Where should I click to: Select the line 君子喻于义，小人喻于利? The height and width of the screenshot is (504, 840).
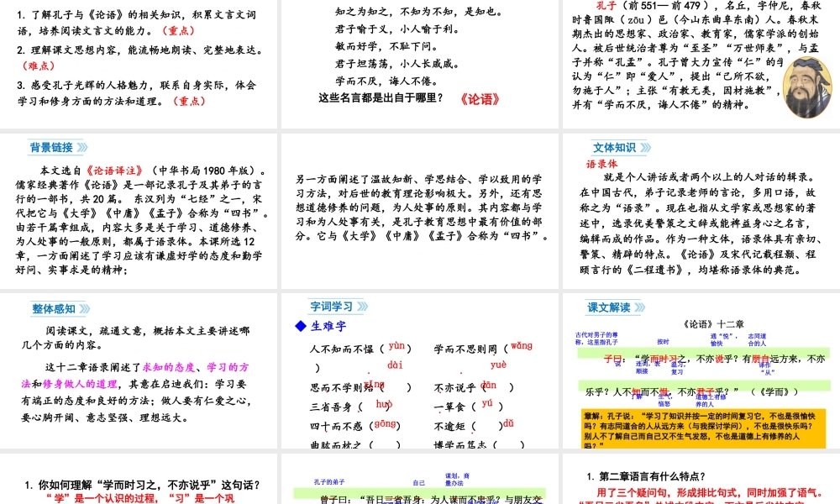pyautogui.click(x=397, y=29)
